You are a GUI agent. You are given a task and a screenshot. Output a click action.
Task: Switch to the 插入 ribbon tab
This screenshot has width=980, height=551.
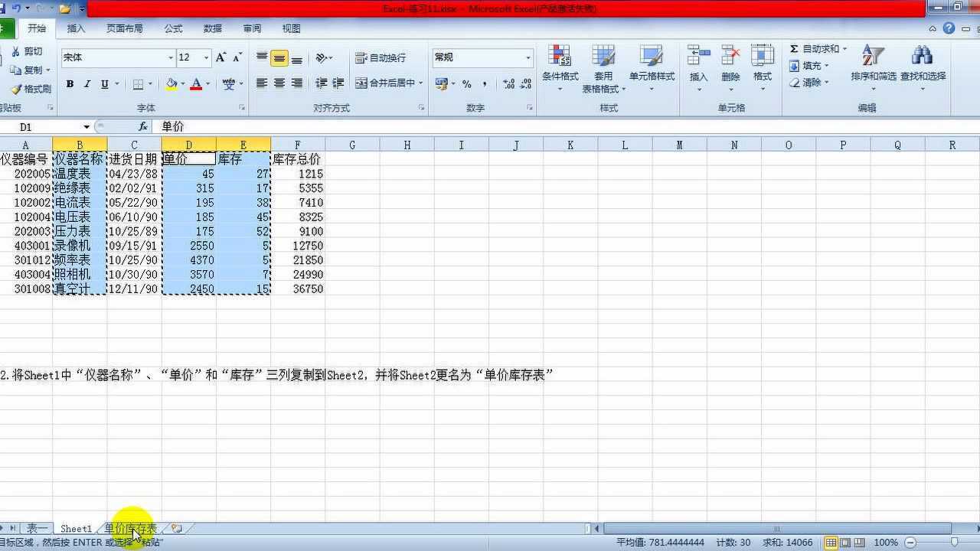[x=77, y=28]
